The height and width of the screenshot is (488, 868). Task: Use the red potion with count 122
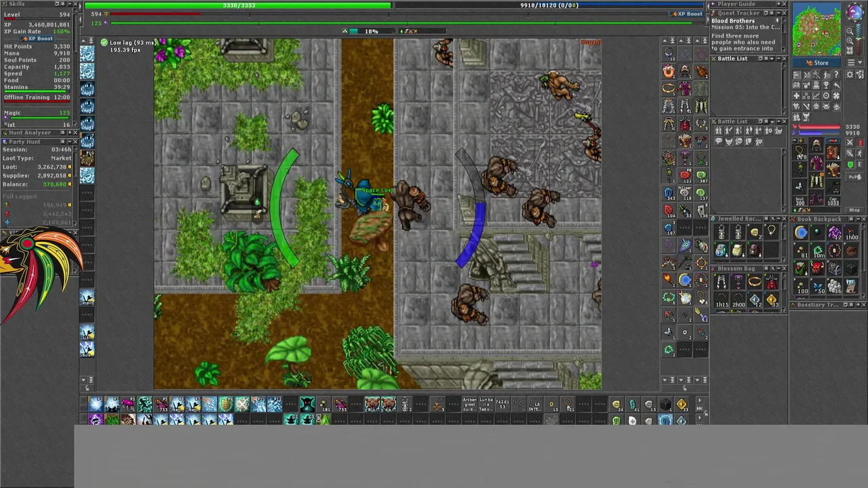coord(685,176)
